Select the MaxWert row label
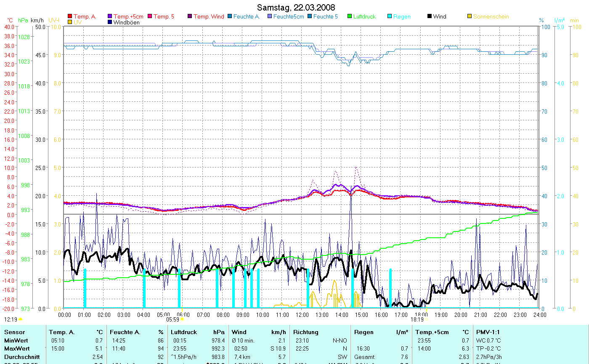The height and width of the screenshot is (364, 589). [x=16, y=348]
